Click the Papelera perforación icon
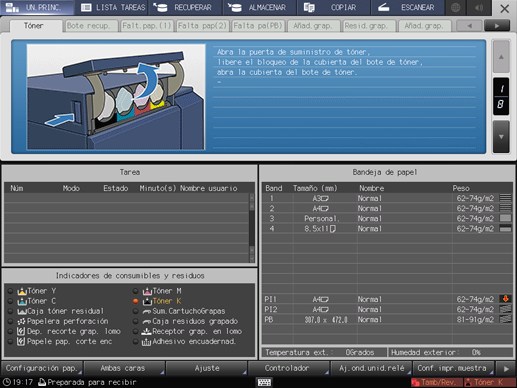This screenshot has height=388, width=517. click(x=22, y=321)
